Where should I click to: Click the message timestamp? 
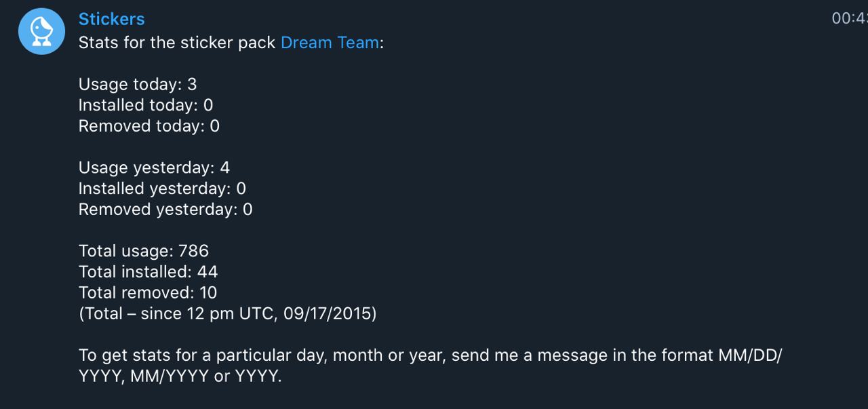850,19
